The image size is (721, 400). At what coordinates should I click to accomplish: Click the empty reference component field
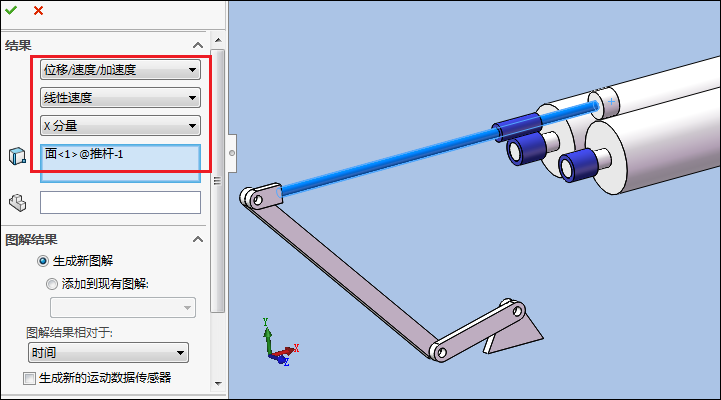click(120, 202)
